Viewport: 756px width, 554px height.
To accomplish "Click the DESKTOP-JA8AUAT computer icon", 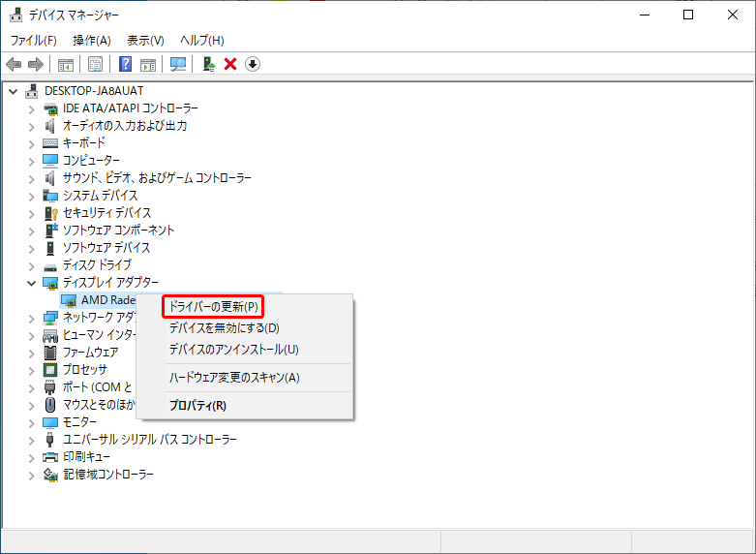I will point(32,91).
